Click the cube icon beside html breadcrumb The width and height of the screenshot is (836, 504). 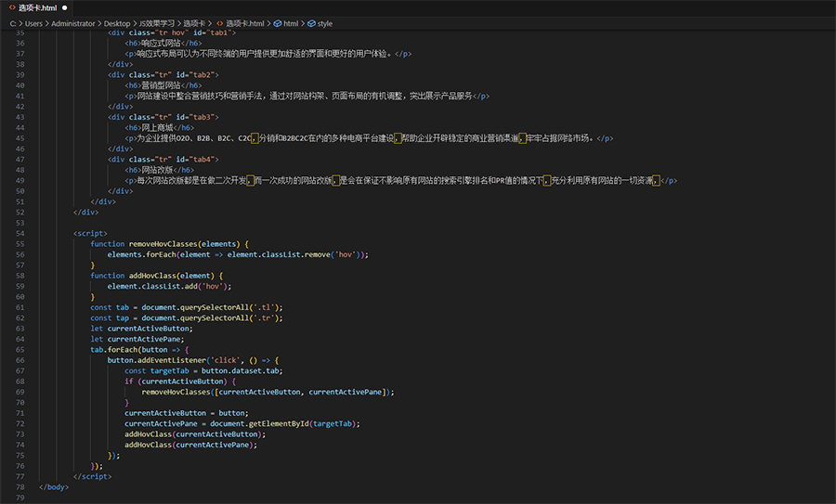coord(277,23)
